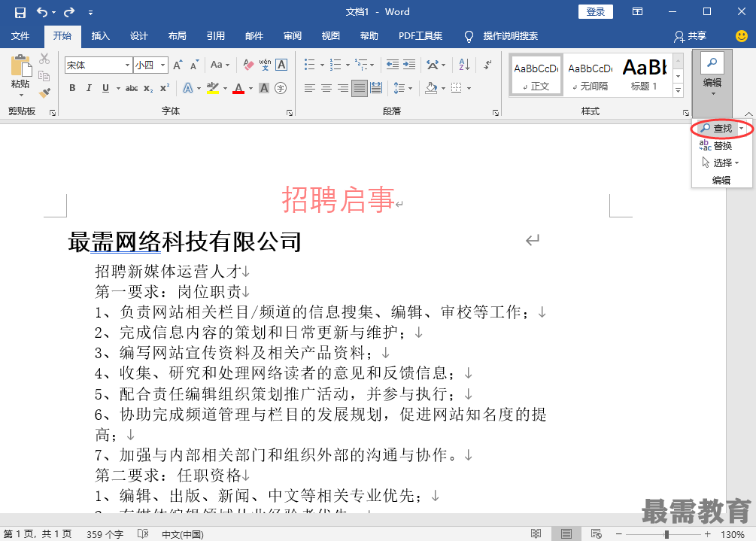Decrease font size with A-down icon
756x541 pixels.
point(194,65)
